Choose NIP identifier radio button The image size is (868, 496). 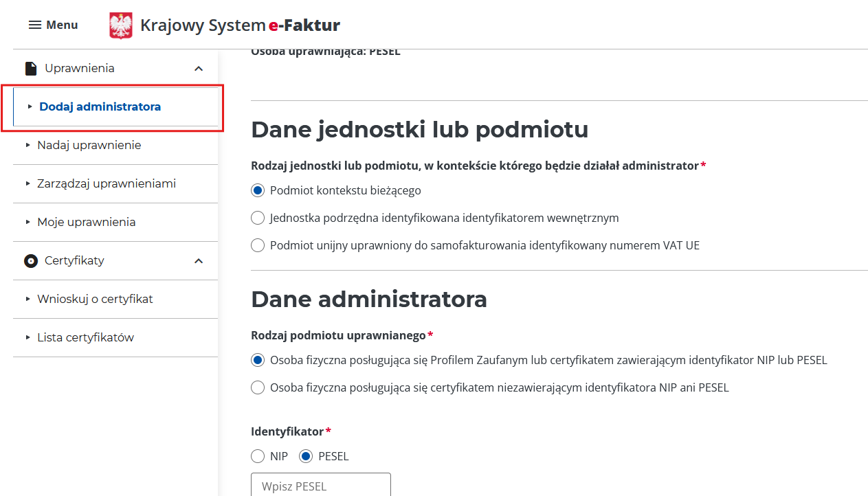tap(258, 456)
